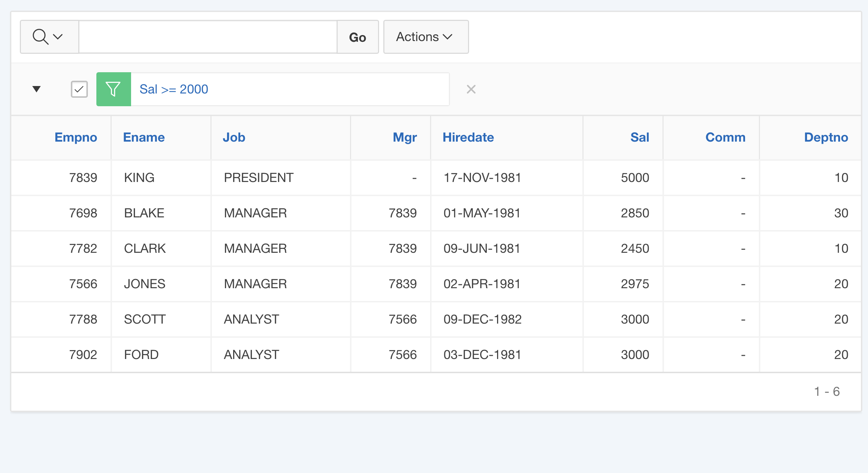868x473 pixels.
Task: Open search column selector chevron
Action: pos(58,37)
